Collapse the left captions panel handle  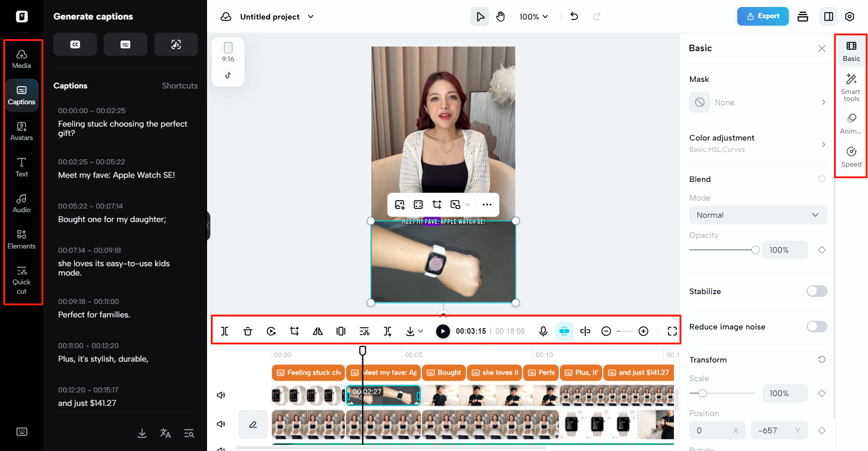point(208,226)
